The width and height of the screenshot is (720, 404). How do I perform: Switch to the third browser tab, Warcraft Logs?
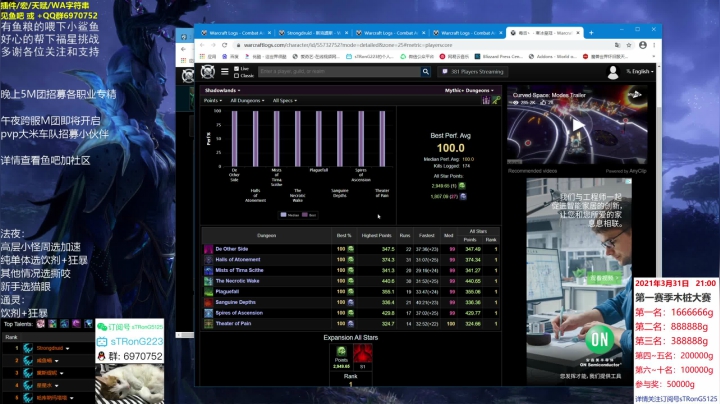389,33
